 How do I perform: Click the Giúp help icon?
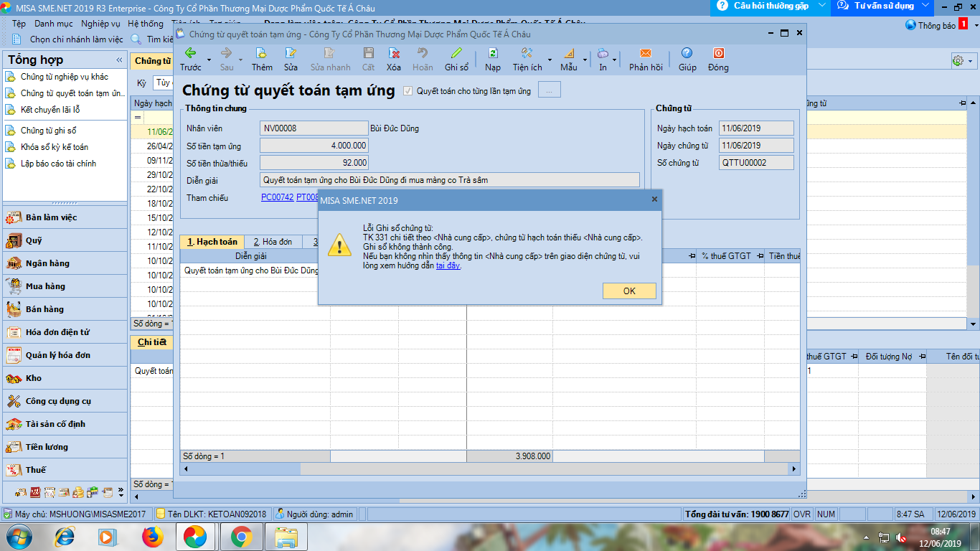(687, 54)
